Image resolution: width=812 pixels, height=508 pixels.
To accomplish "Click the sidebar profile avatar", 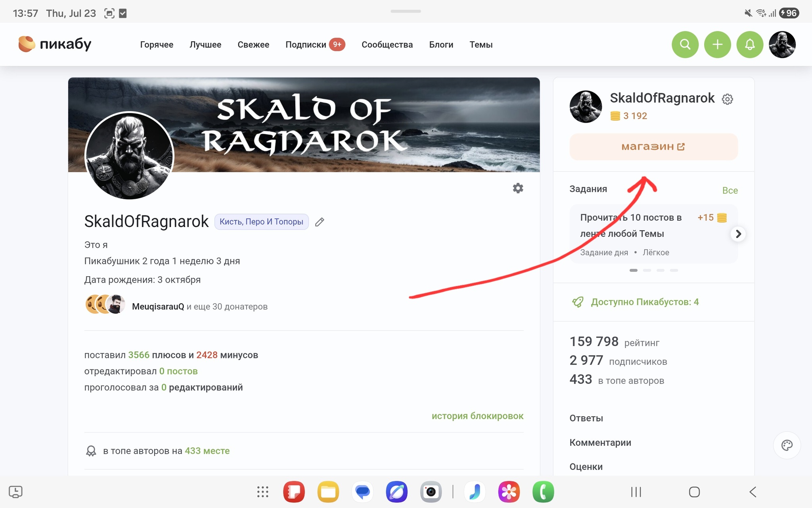I will pos(586,107).
